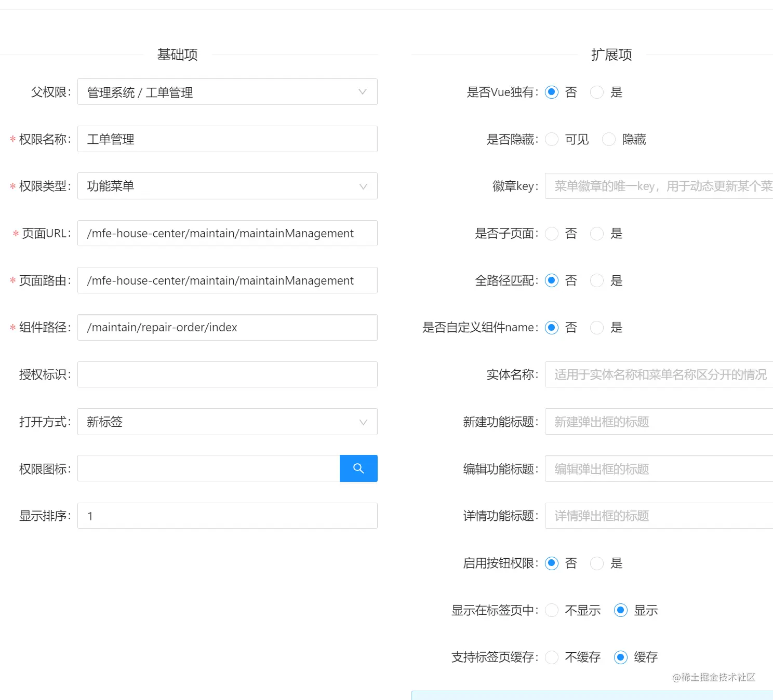Screen dimensions: 773x700
Task: Click the 扩展项 section heading
Action: tap(612, 55)
